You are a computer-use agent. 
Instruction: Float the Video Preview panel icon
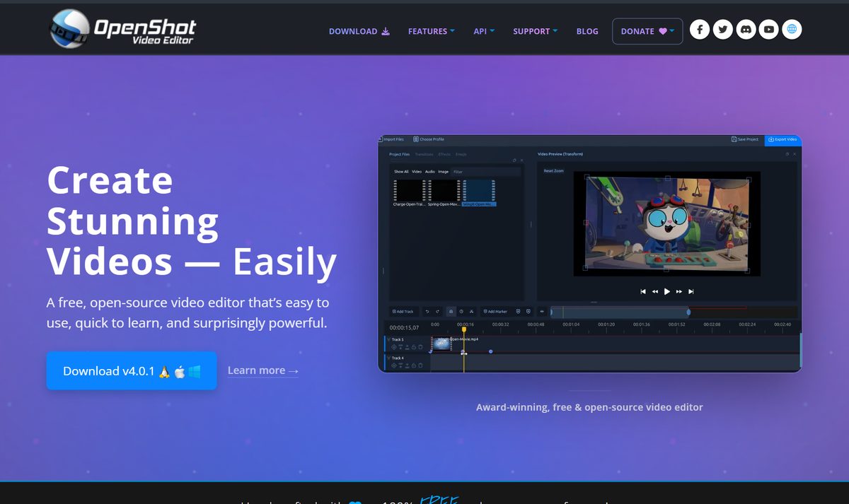click(x=787, y=154)
